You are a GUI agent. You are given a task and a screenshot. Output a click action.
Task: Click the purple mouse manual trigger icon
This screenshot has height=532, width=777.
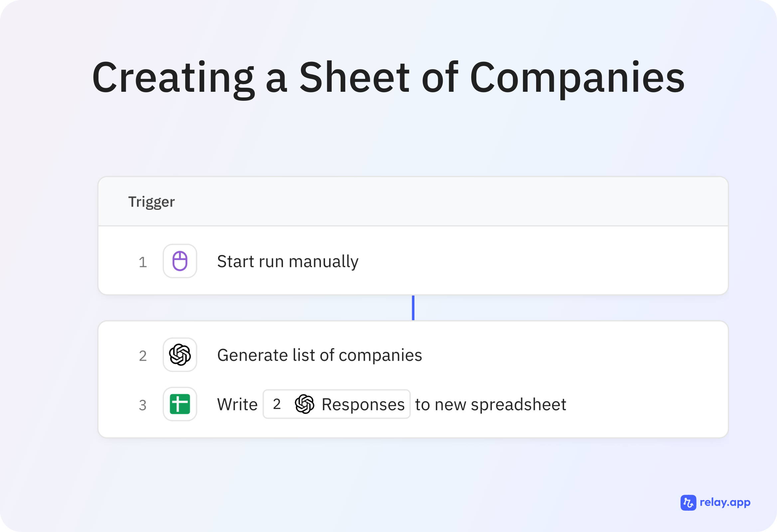[x=180, y=261]
